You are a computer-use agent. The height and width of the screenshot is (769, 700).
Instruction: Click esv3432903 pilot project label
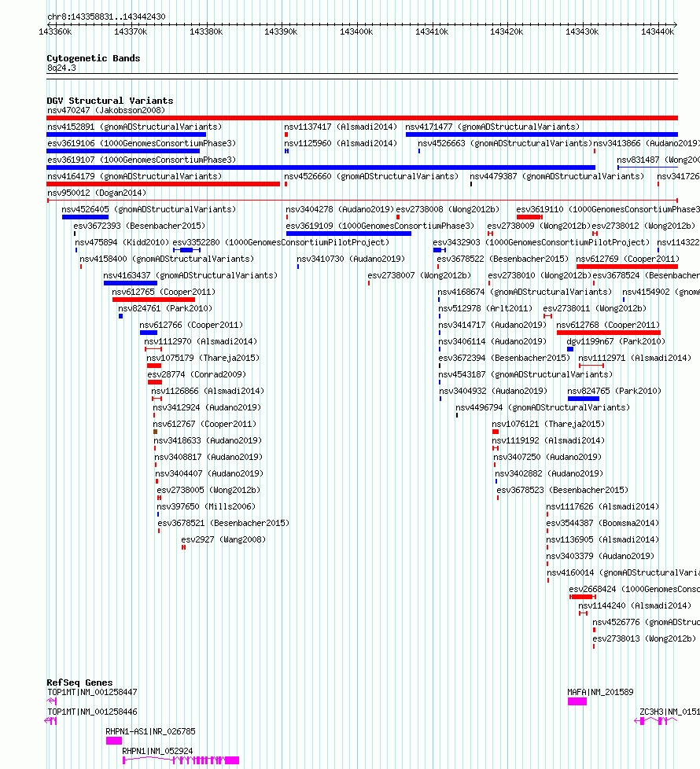(x=541, y=243)
